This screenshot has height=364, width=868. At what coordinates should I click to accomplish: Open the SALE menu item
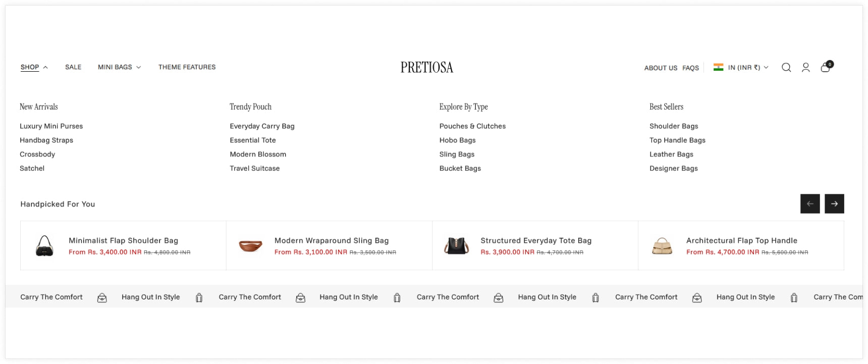pyautogui.click(x=73, y=67)
